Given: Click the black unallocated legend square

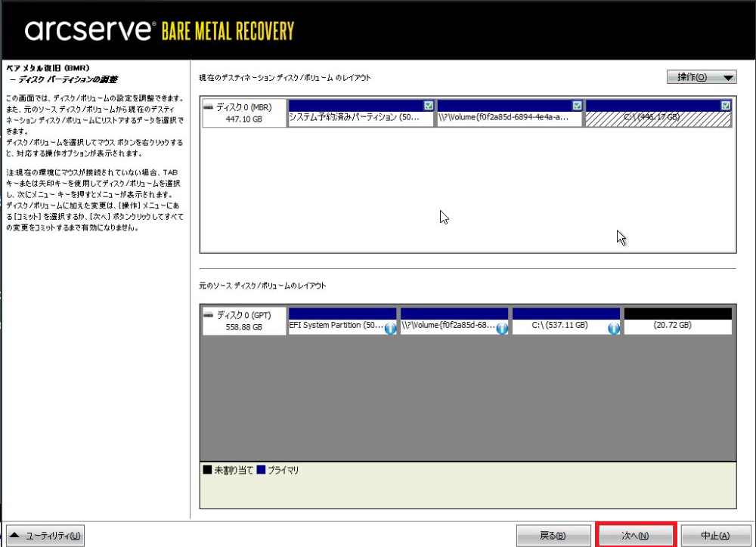Looking at the screenshot, I should pyautogui.click(x=207, y=470).
